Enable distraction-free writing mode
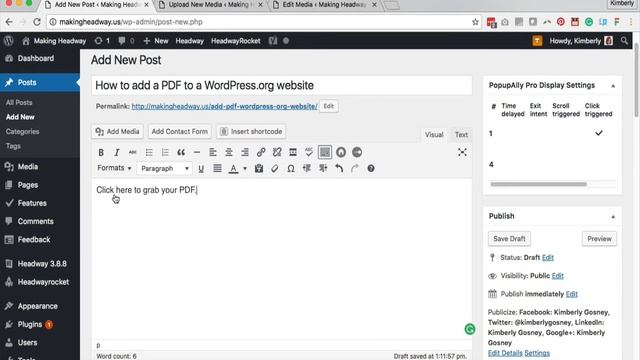The image size is (640, 360). tap(462, 152)
